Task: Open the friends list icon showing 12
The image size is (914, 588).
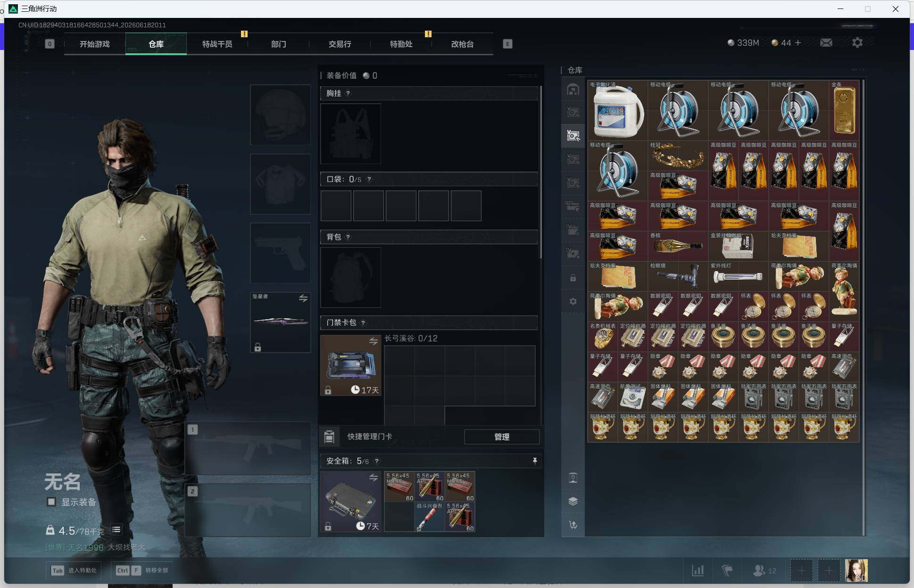Action: [764, 571]
